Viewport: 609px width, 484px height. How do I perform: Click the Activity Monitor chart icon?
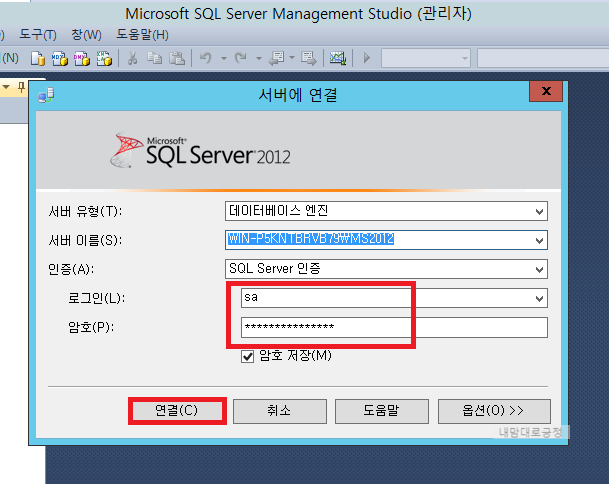(338, 58)
